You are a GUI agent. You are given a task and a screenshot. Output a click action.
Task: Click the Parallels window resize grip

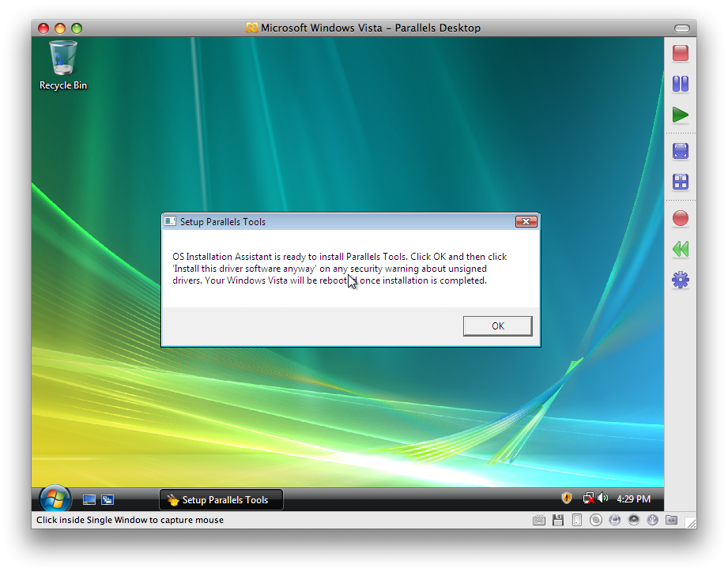tap(692, 523)
